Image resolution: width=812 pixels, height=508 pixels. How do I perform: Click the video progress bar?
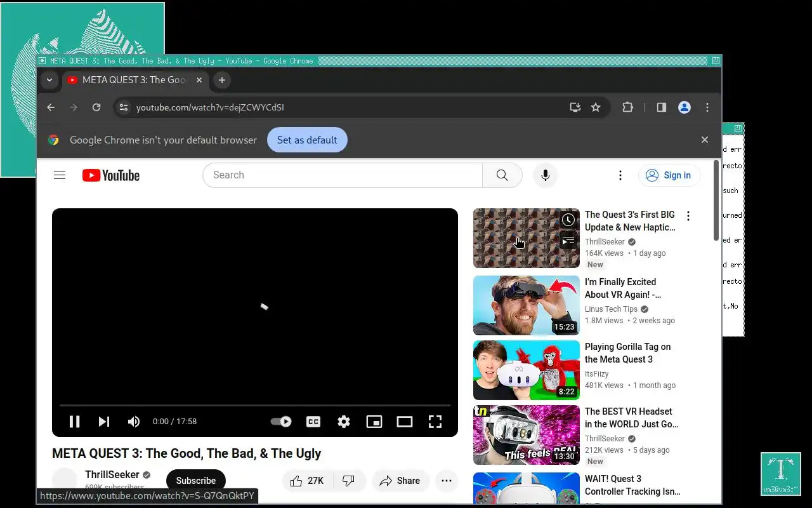(255, 405)
